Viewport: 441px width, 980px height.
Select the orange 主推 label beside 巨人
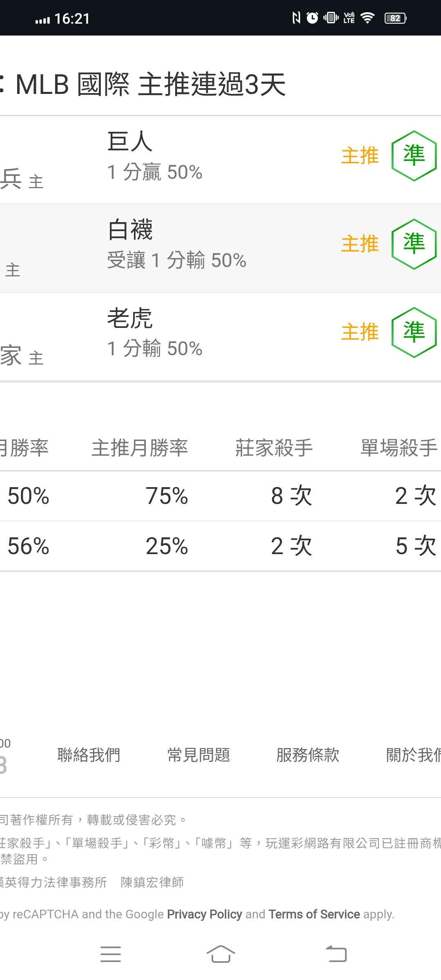tap(360, 156)
